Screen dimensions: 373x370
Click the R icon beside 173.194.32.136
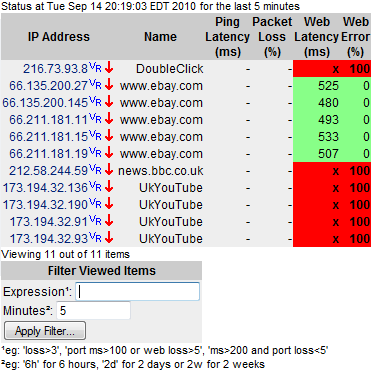[x=98, y=187]
